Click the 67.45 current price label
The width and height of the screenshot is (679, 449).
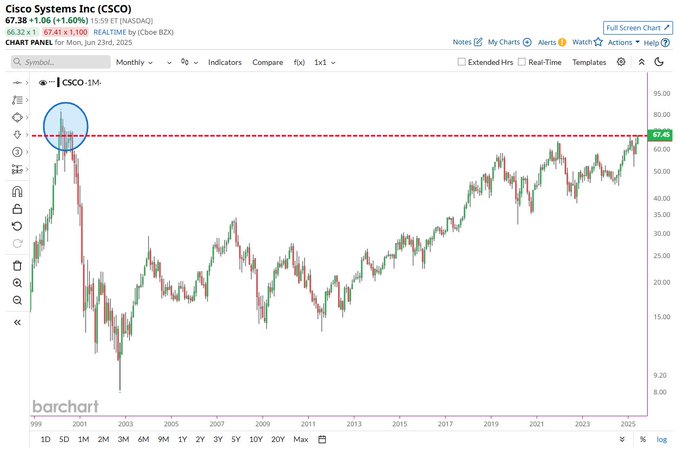point(660,135)
